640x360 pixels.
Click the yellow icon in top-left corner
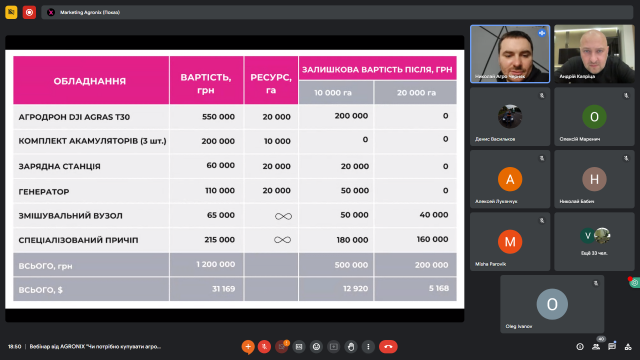pos(11,12)
